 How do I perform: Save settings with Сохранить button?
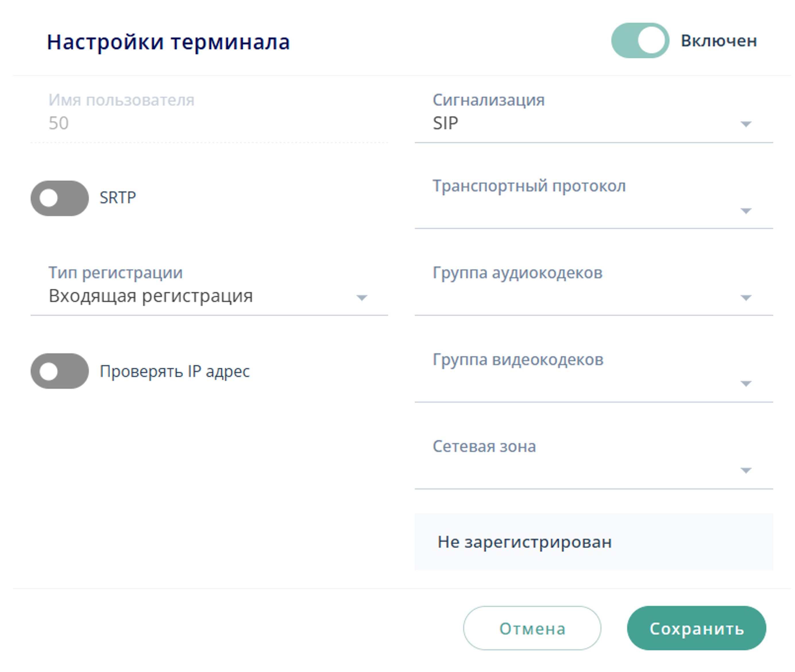click(x=696, y=628)
